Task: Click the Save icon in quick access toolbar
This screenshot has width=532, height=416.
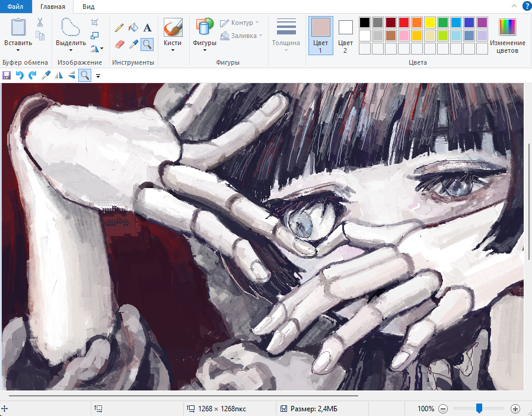Action: pos(7,75)
